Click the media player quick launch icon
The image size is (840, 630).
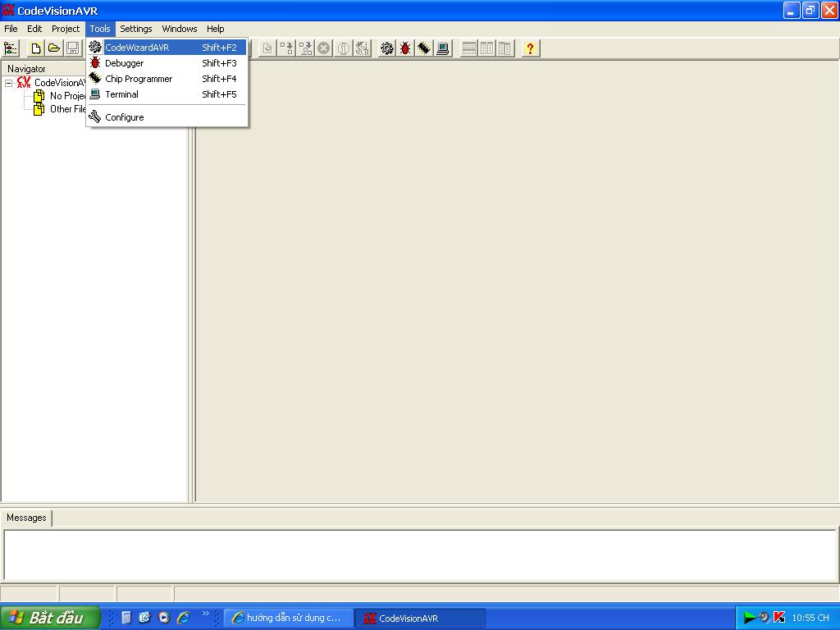point(164,618)
